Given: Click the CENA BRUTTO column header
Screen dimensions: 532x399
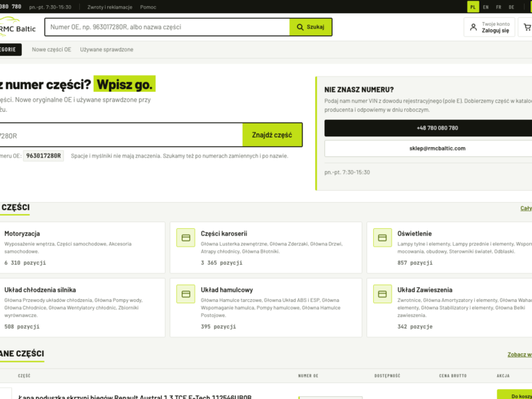Looking at the screenshot, I should (453, 376).
